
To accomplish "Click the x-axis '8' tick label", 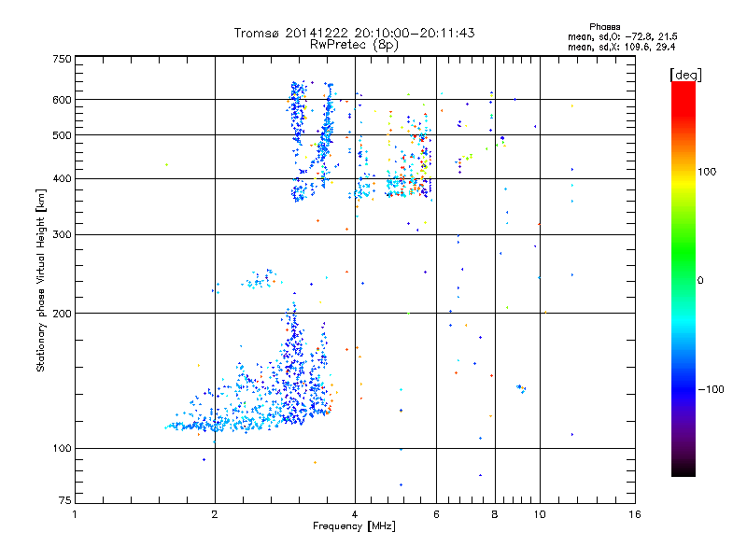I will (495, 514).
